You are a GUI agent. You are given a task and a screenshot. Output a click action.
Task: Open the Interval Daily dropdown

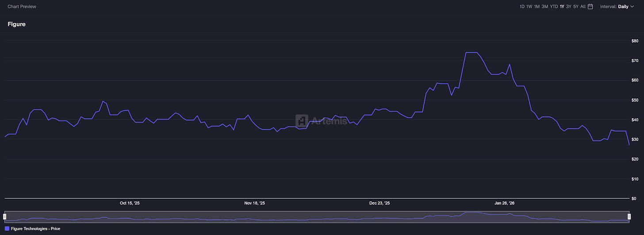click(x=617, y=7)
